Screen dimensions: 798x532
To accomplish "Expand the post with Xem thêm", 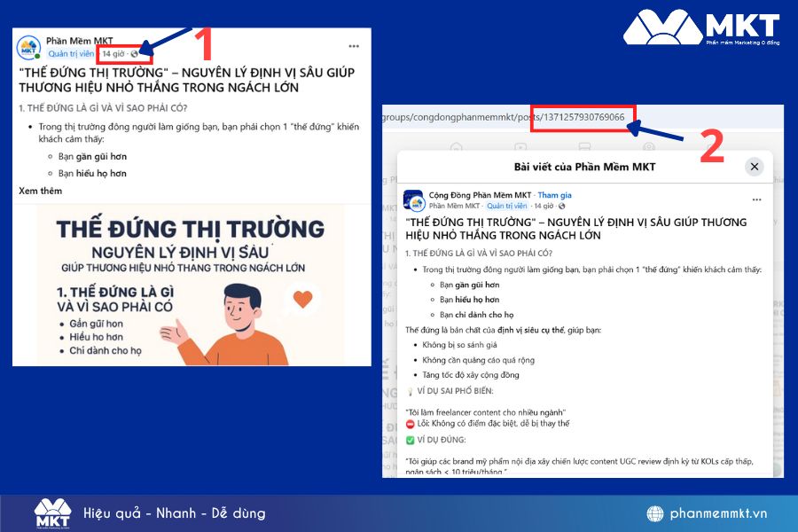I will pyautogui.click(x=40, y=191).
